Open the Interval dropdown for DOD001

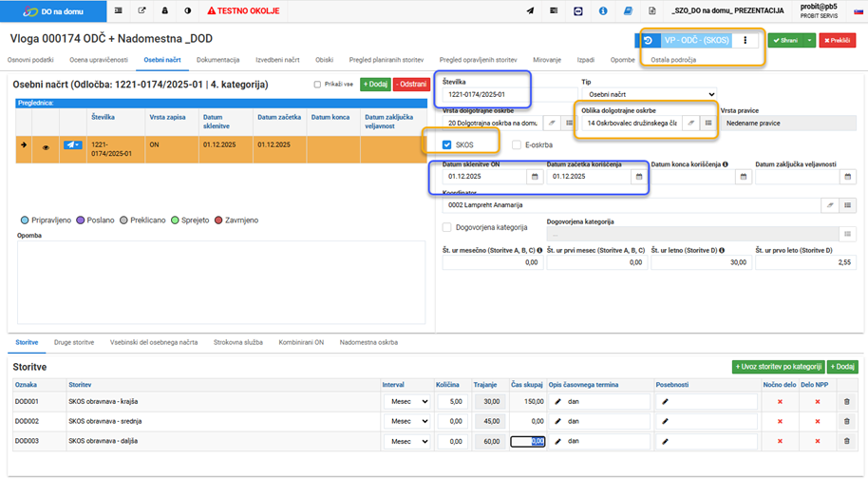[407, 402]
